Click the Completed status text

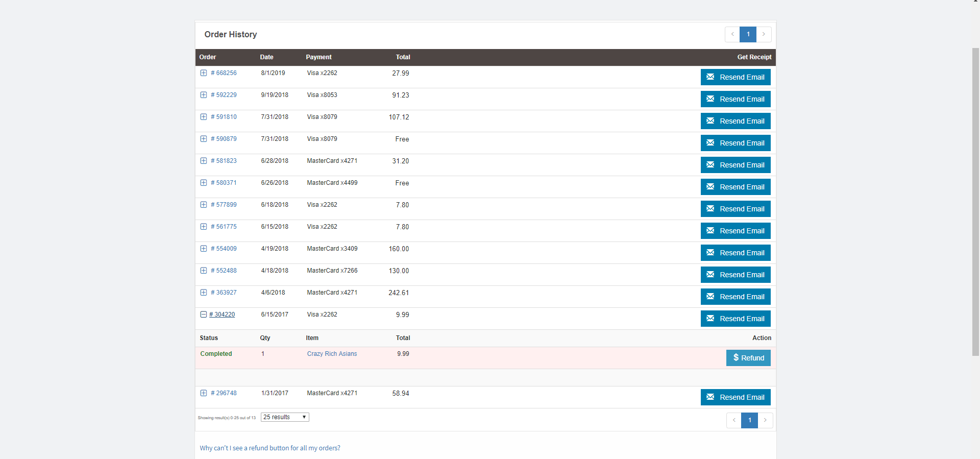tap(216, 354)
